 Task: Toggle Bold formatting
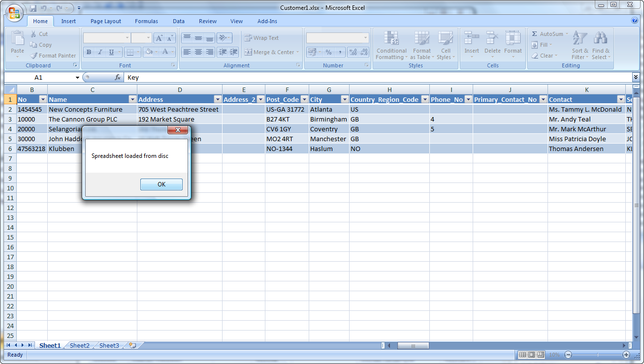point(89,52)
